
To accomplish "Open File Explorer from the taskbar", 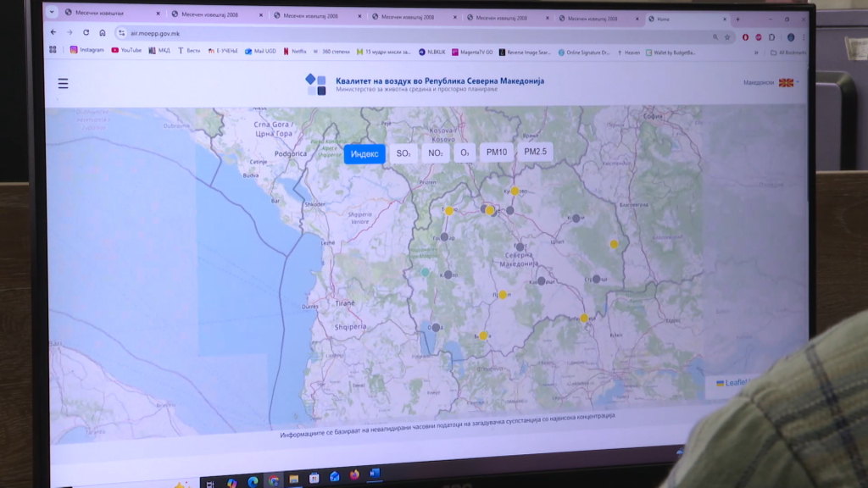I will pyautogui.click(x=294, y=479).
